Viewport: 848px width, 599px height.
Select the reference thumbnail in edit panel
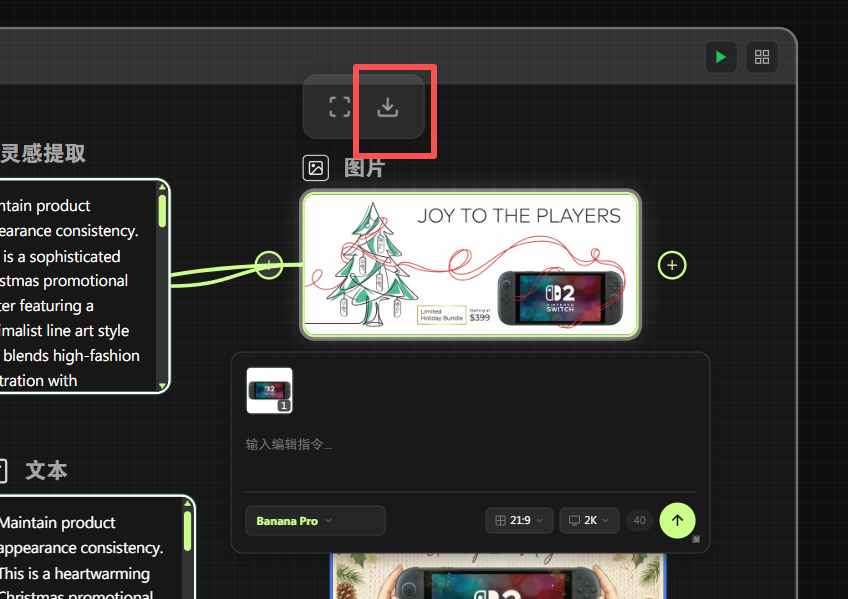(270, 390)
